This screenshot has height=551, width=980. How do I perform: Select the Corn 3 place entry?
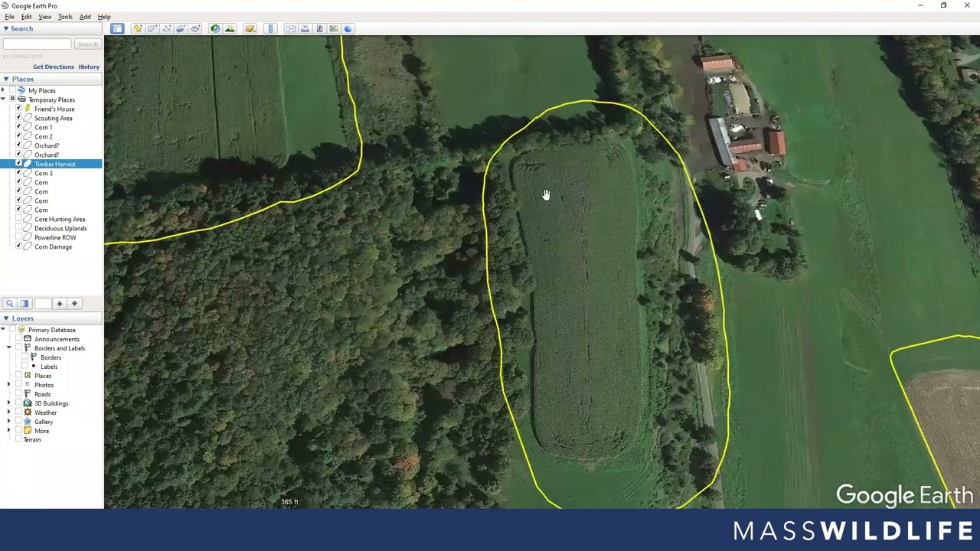pyautogui.click(x=44, y=173)
